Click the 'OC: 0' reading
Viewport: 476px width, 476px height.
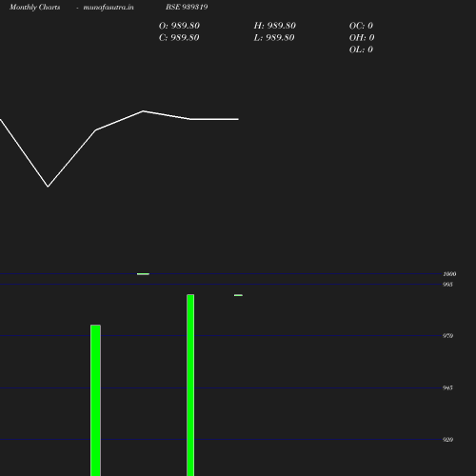tap(361, 26)
